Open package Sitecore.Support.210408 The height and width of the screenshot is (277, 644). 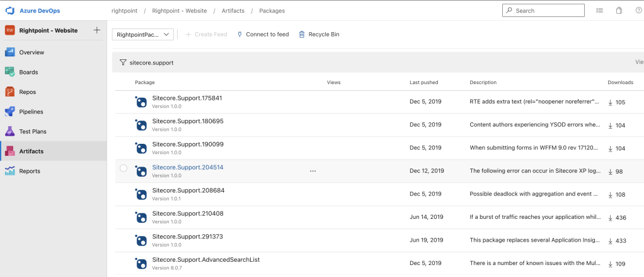(188, 214)
